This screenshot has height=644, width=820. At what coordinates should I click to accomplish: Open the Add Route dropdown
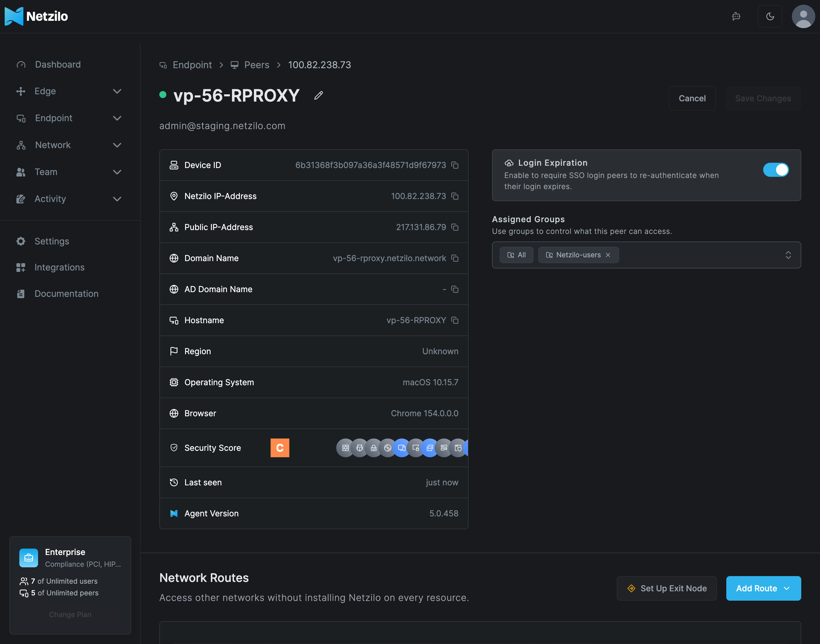click(763, 588)
